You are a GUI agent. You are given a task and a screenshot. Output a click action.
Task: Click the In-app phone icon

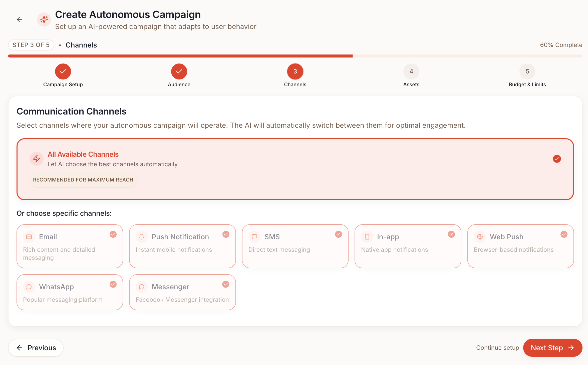click(367, 237)
